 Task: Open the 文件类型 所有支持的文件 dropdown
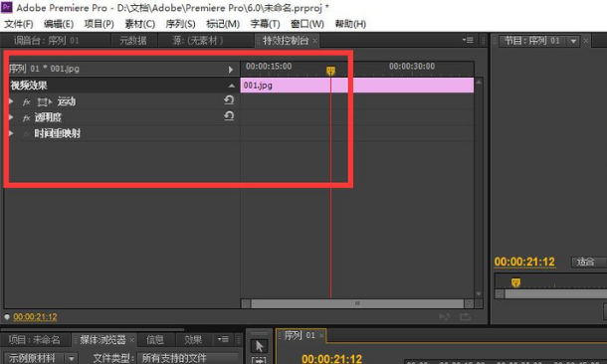click(188, 358)
